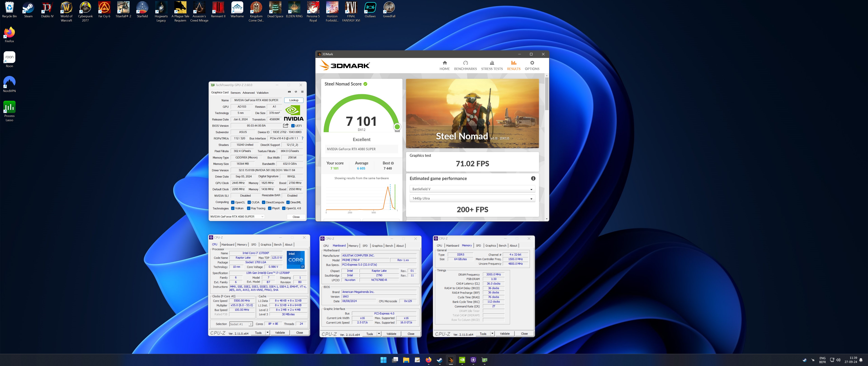
Task: Toggle the Vulkan checkbox
Action: (232, 208)
